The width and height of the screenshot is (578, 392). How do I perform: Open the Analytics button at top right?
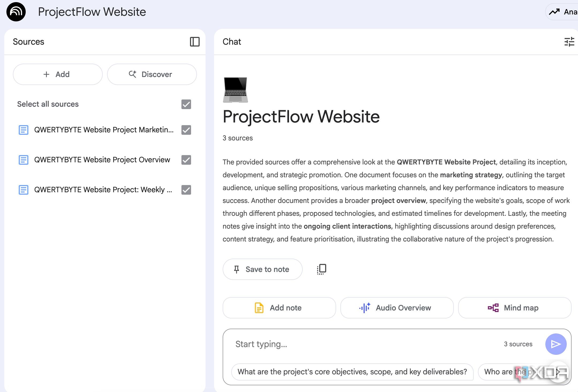562,12
